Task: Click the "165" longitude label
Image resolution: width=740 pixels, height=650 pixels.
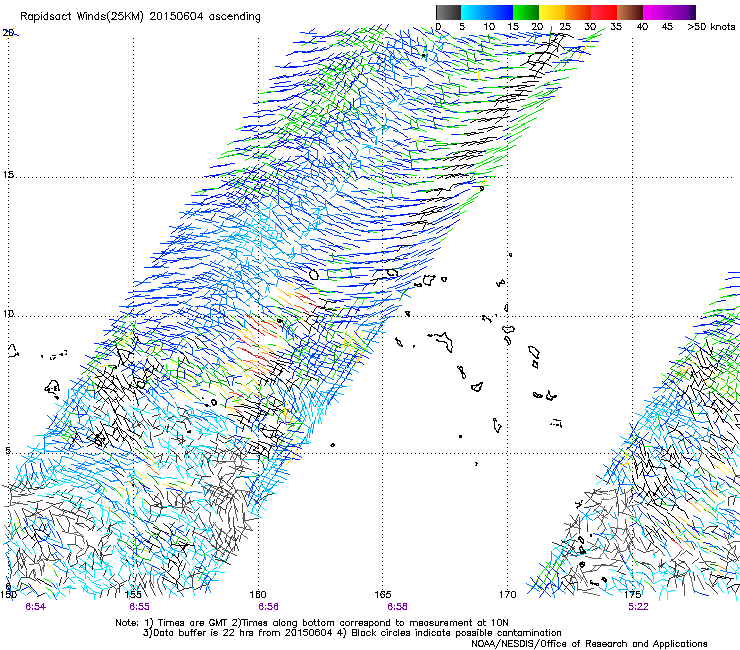Action: point(383,595)
